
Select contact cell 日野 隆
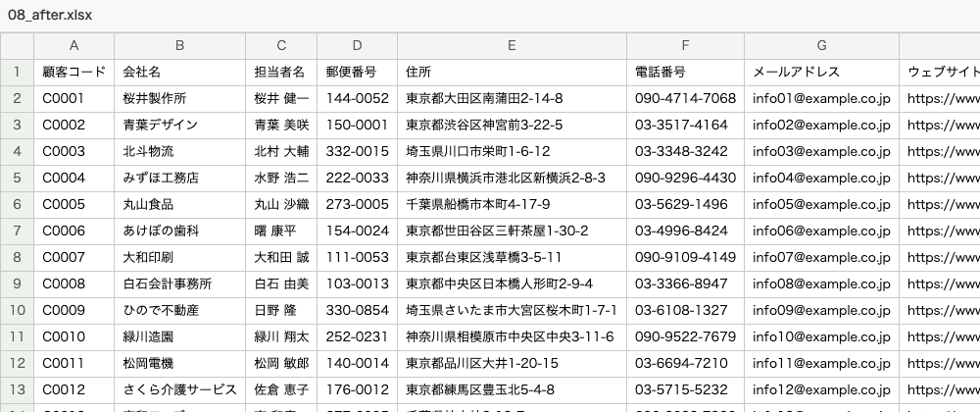coord(281,311)
